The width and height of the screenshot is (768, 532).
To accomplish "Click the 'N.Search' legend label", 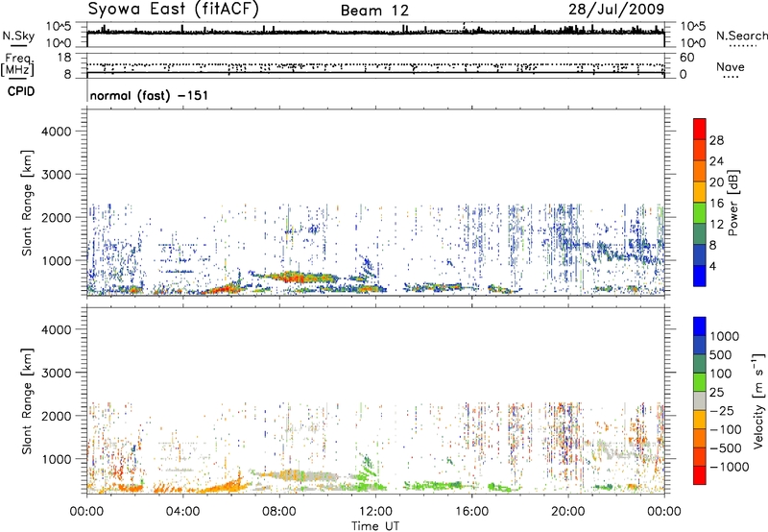I will coord(741,36).
